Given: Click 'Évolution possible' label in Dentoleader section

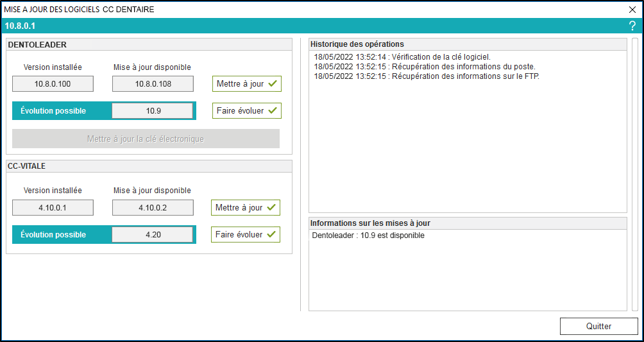Looking at the screenshot, I should pyautogui.click(x=53, y=111).
